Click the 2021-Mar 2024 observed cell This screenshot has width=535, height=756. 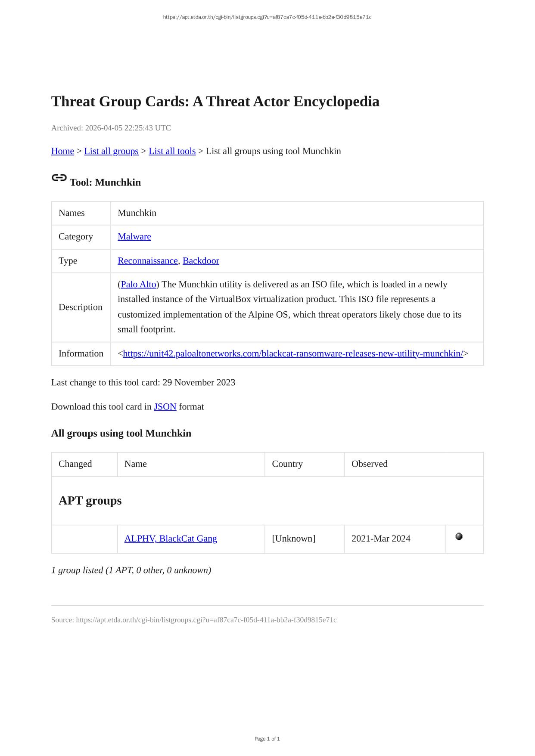[x=381, y=539]
